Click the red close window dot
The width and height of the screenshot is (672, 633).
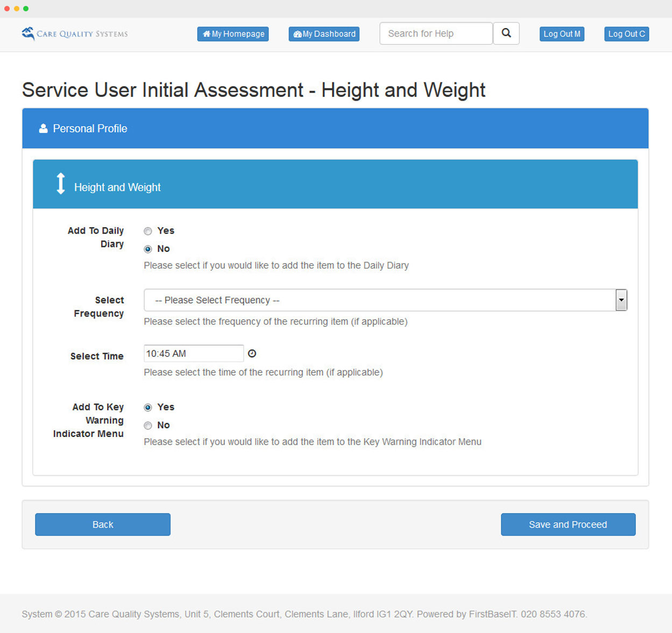click(7, 9)
